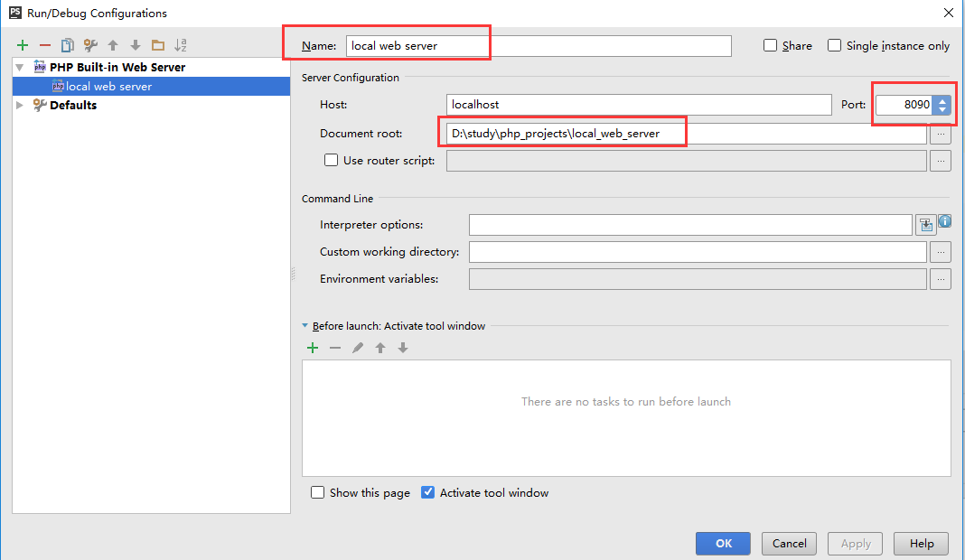Remove the selected configuration
The width and height of the screenshot is (965, 560).
coord(45,45)
